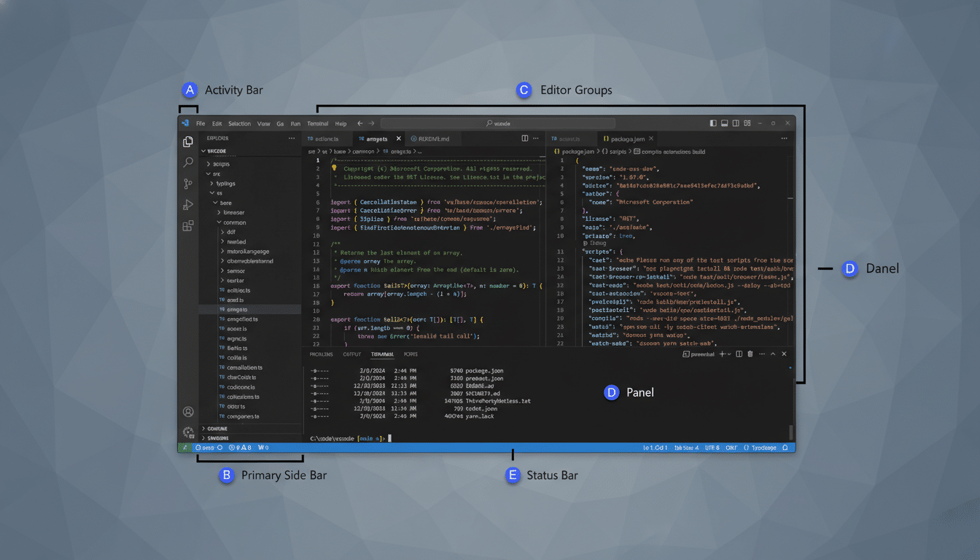
Task: Click the kill terminal trash icon
Action: 750,354
